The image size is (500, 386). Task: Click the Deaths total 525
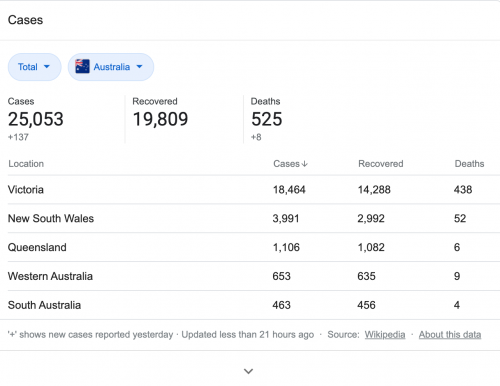(267, 119)
